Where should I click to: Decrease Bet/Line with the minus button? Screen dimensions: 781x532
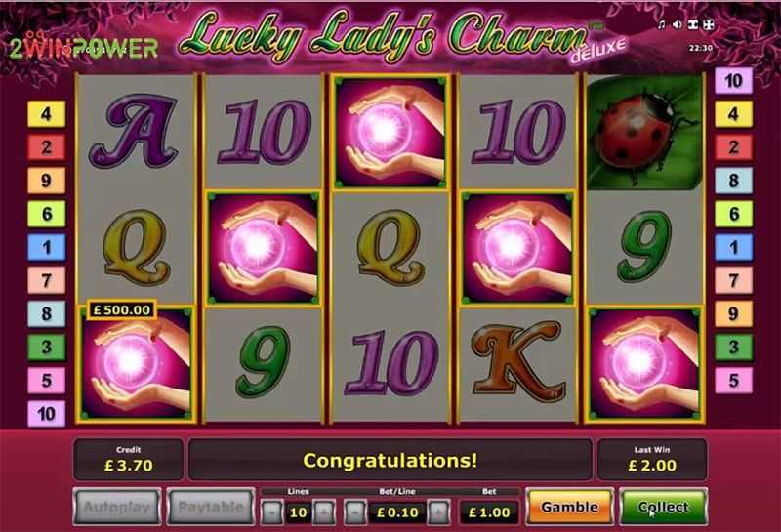pos(355,512)
